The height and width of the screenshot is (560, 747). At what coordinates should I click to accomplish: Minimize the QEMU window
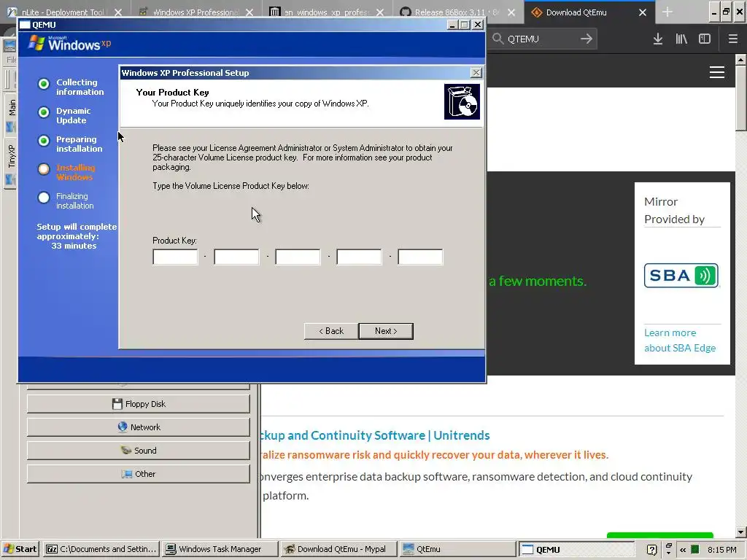(452, 25)
